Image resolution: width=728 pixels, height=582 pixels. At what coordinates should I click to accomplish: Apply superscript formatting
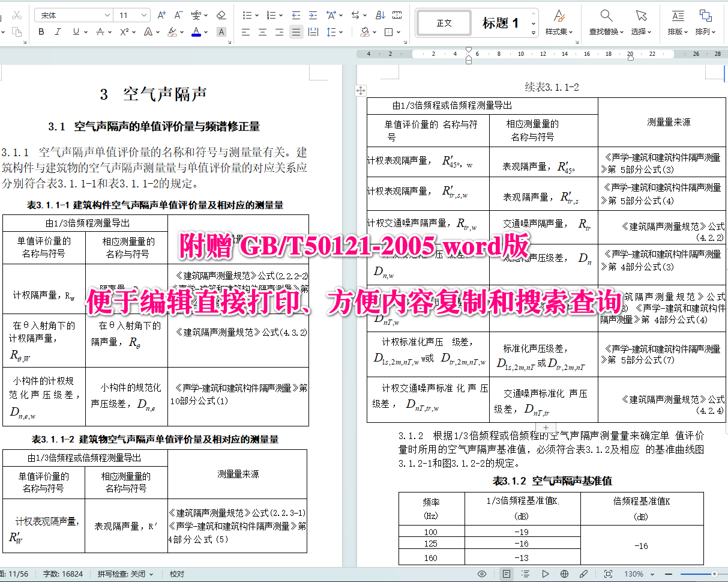(124, 32)
